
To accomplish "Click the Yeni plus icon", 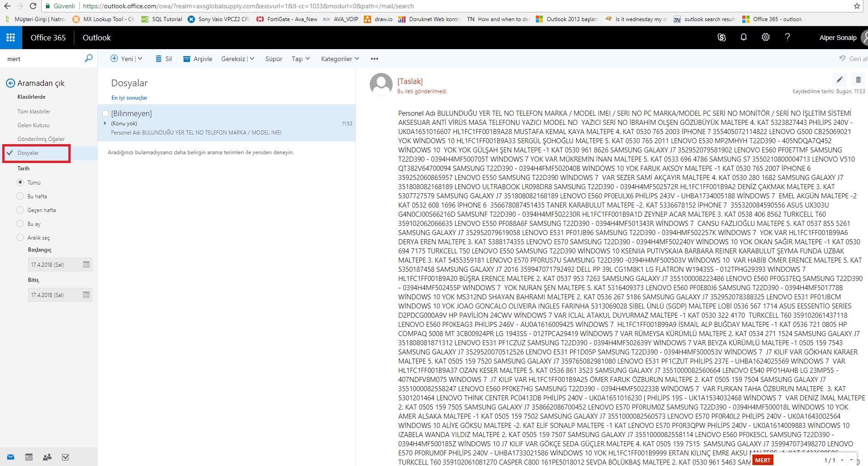I will pyautogui.click(x=114, y=58).
